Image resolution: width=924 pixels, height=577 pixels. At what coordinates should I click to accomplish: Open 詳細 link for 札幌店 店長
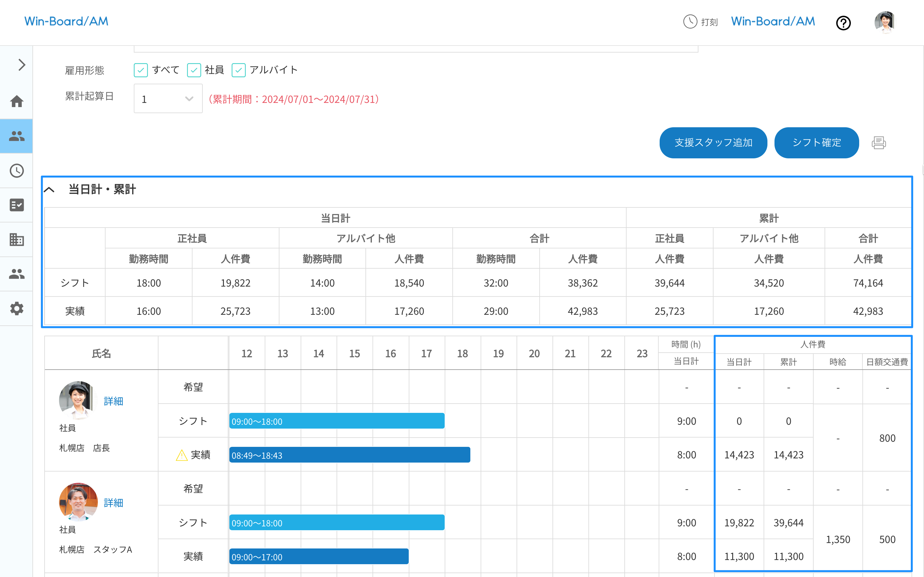[x=113, y=401]
